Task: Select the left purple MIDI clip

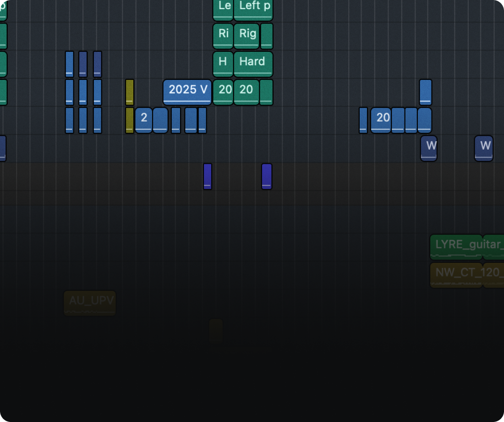Action: pyautogui.click(x=207, y=175)
